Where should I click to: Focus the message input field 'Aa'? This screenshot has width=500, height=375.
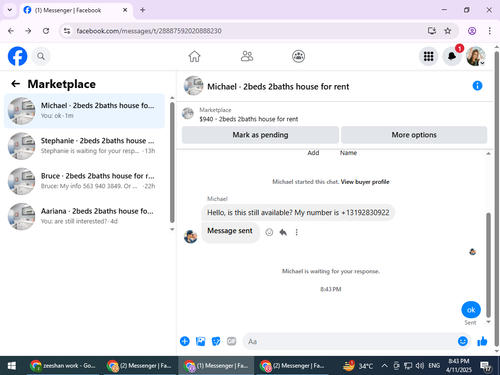click(350, 341)
